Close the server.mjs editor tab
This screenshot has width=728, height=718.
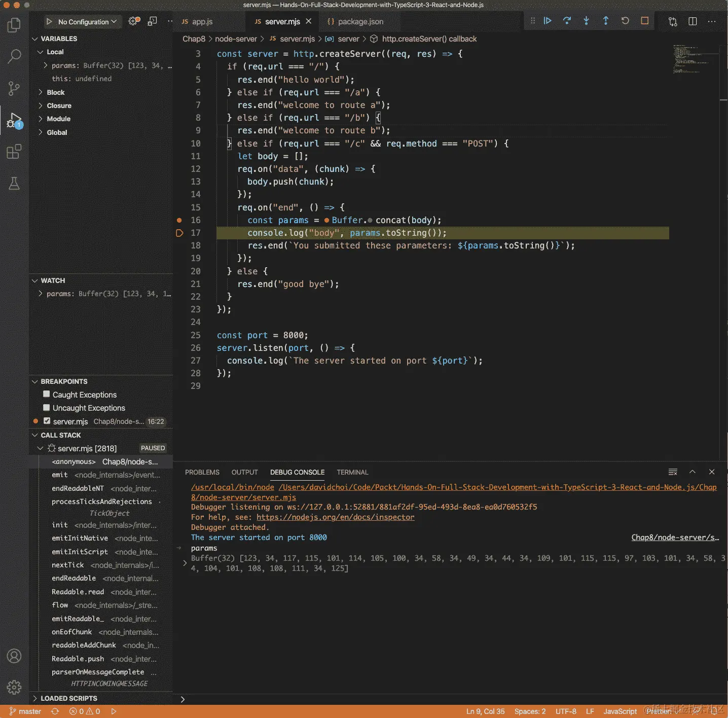pos(308,21)
